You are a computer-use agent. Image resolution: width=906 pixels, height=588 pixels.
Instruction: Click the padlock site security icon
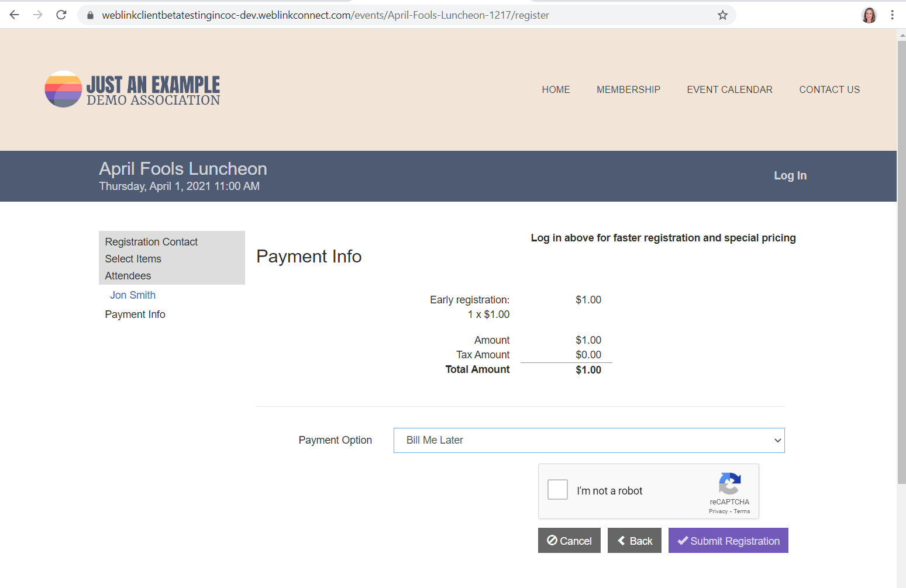[90, 15]
